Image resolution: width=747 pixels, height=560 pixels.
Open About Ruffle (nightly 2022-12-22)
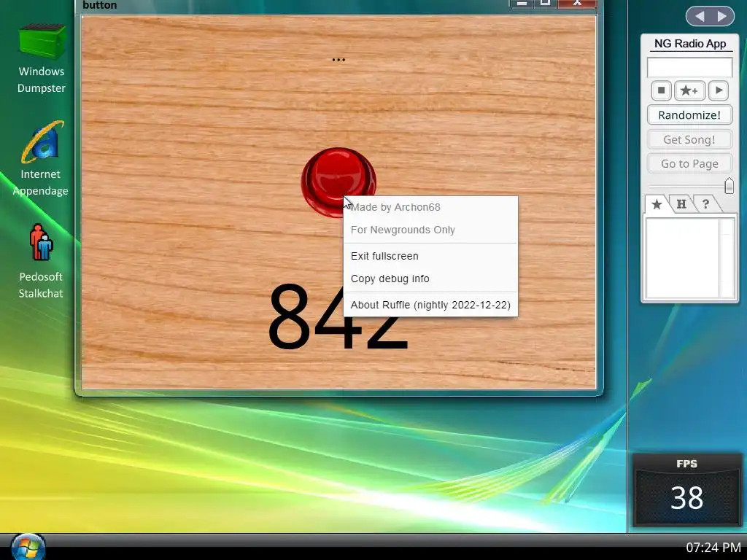430,305
